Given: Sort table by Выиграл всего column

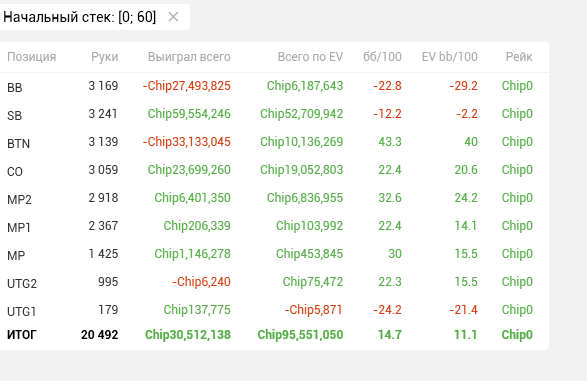Looking at the screenshot, I should point(189,57).
